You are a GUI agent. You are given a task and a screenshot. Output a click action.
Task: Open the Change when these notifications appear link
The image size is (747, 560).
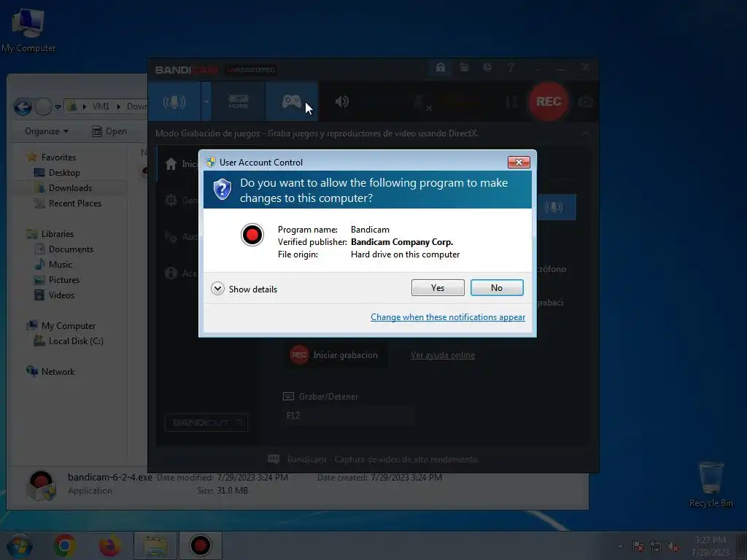[448, 317]
